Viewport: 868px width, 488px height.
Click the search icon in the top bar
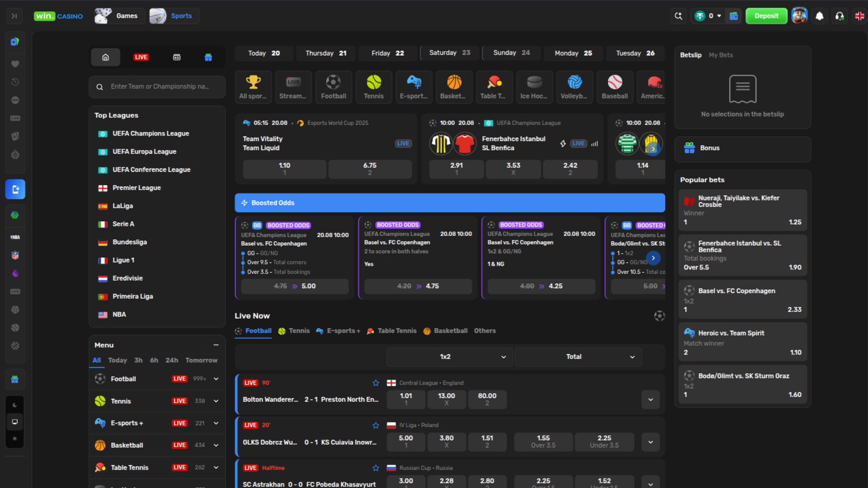pos(678,16)
